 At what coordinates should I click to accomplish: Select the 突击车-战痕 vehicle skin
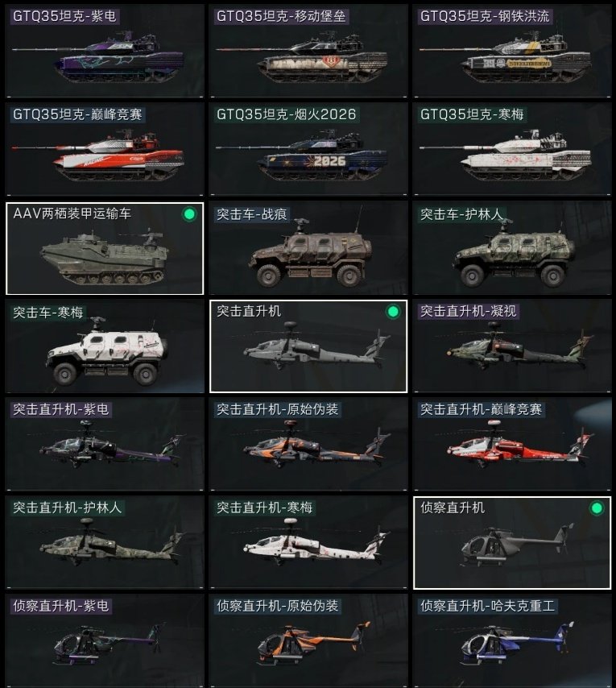[308, 248]
